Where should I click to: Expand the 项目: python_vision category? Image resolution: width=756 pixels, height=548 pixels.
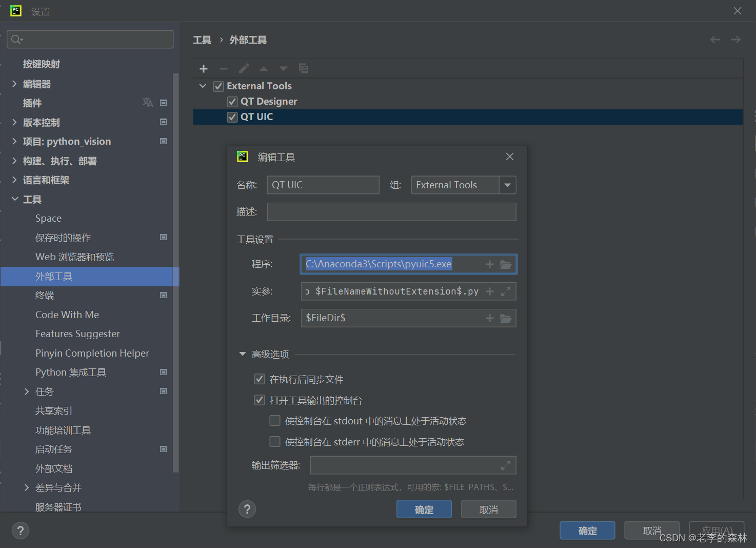click(x=14, y=141)
